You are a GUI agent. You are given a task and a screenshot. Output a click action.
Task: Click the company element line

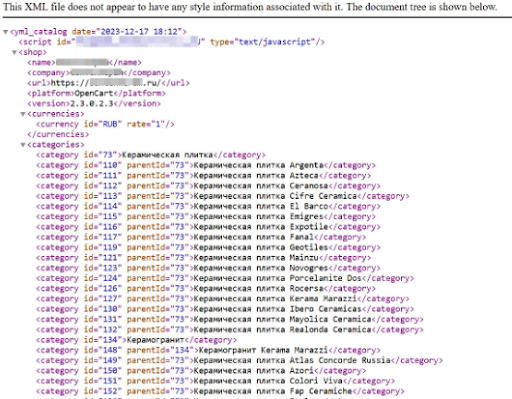point(99,73)
